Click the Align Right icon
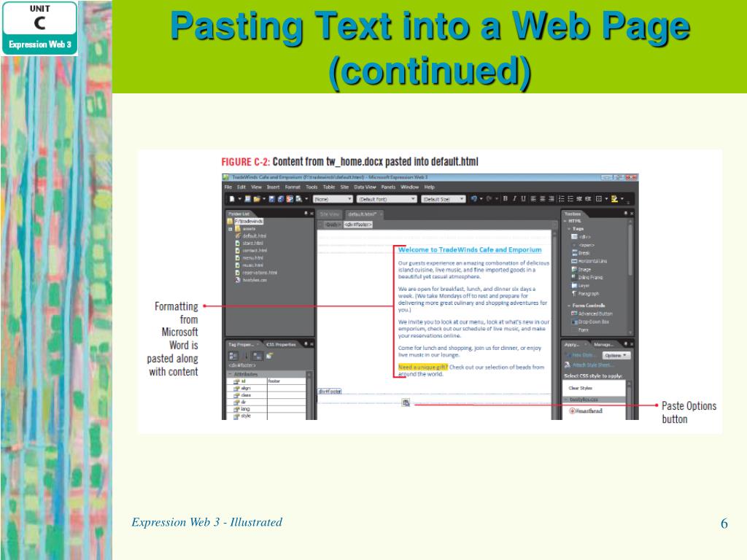Image resolution: width=747 pixels, height=560 pixels. coord(551,198)
